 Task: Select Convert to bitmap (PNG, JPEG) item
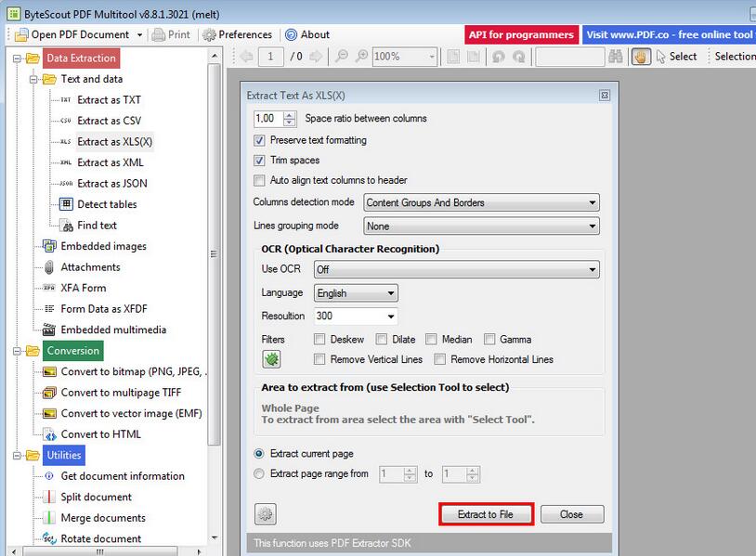tap(134, 371)
